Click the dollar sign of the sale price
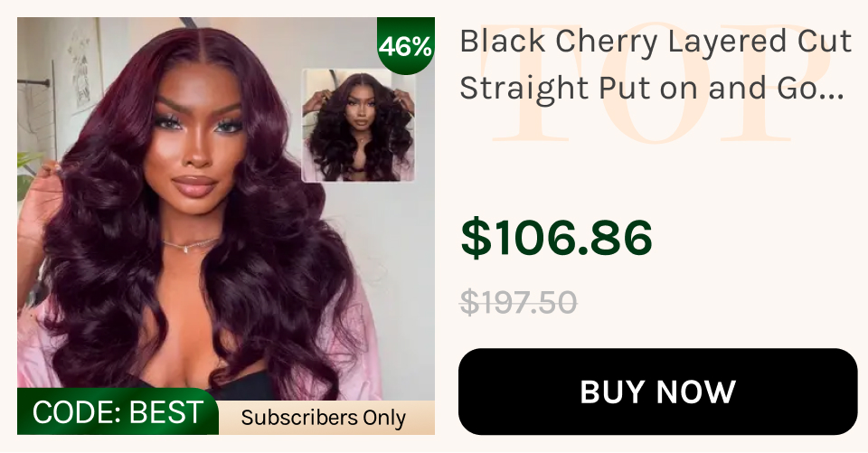Viewport: 868px width, 453px height. point(476,237)
